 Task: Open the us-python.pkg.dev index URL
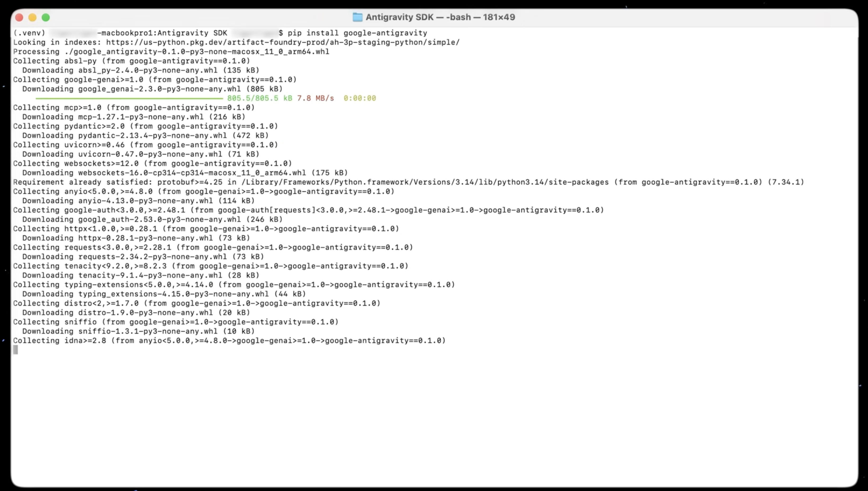pyautogui.click(x=283, y=42)
